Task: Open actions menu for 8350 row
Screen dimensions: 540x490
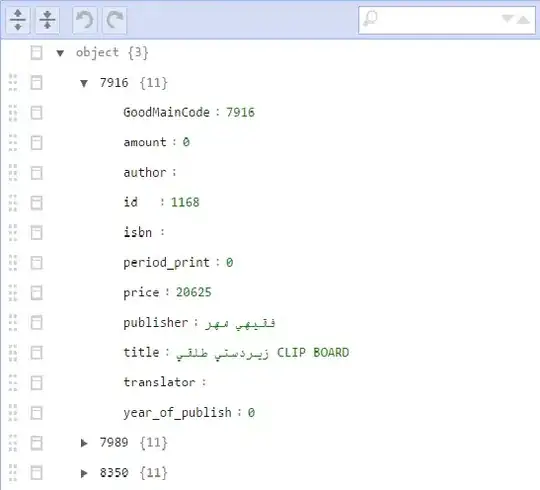Action: click(37, 473)
